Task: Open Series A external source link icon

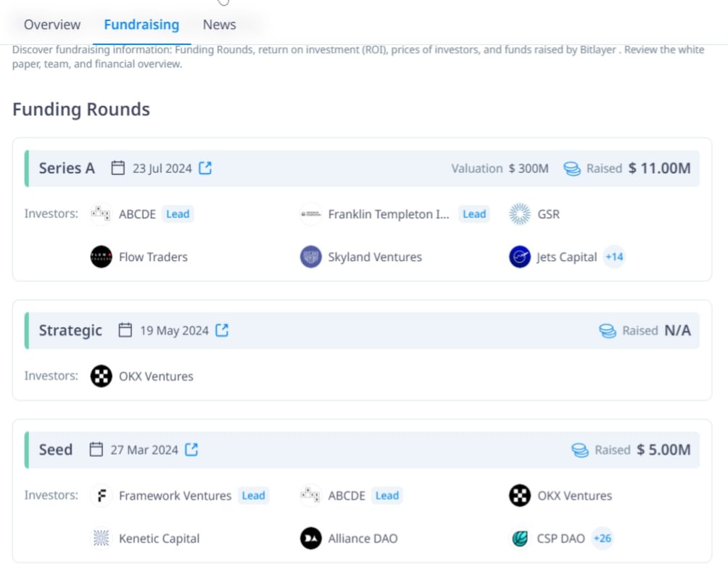Action: click(x=205, y=168)
